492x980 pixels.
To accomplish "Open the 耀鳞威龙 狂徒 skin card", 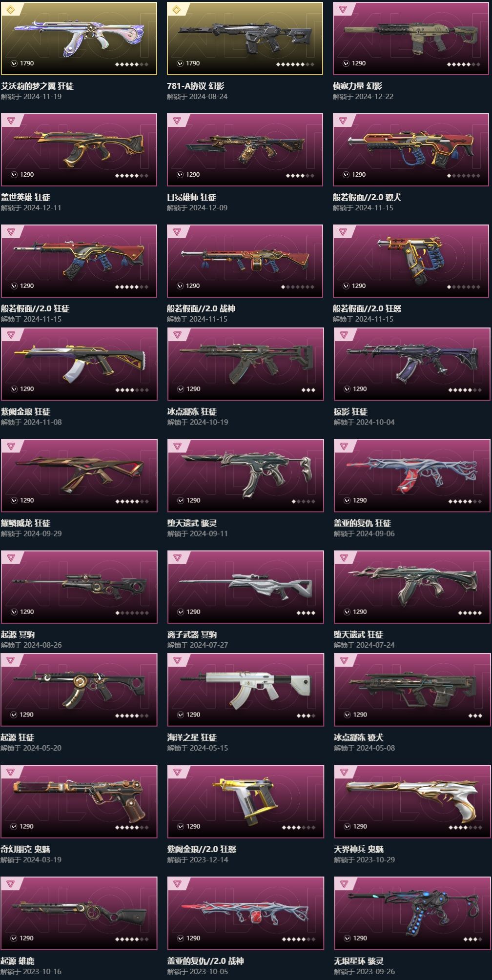I will pyautogui.click(x=79, y=475).
